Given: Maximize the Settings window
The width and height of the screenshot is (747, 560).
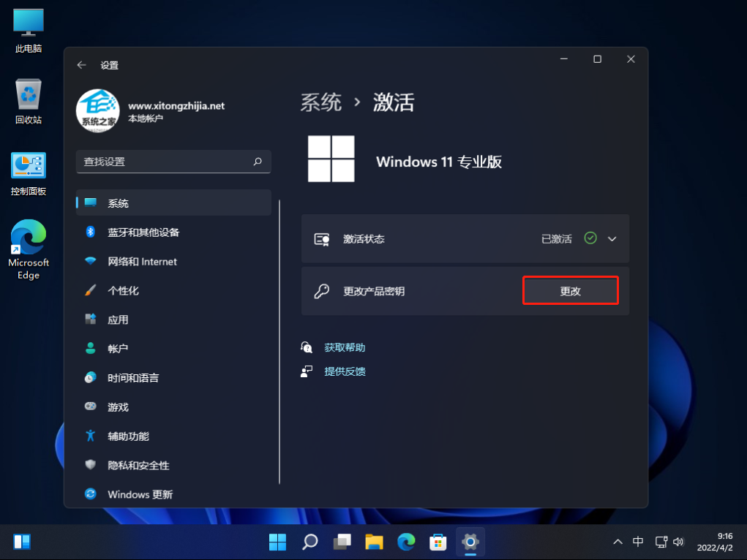Looking at the screenshot, I should point(598,59).
